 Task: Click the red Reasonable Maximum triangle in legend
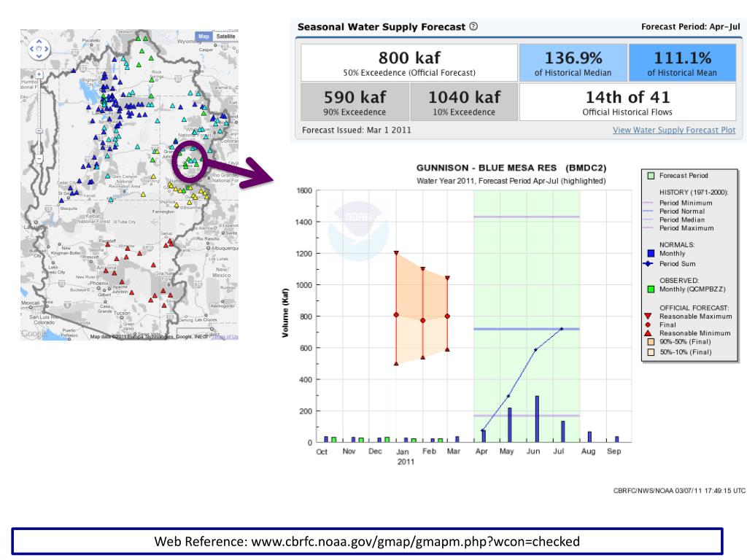coord(649,316)
